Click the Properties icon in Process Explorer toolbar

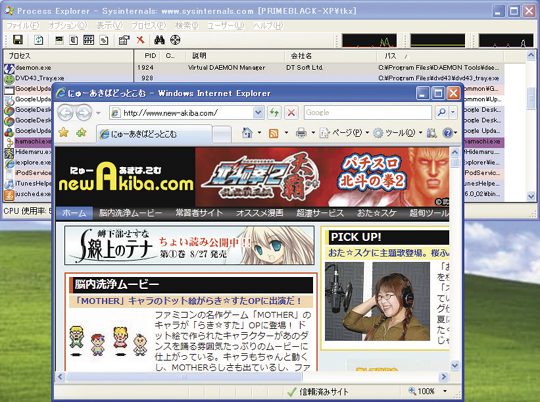[x=124, y=40]
